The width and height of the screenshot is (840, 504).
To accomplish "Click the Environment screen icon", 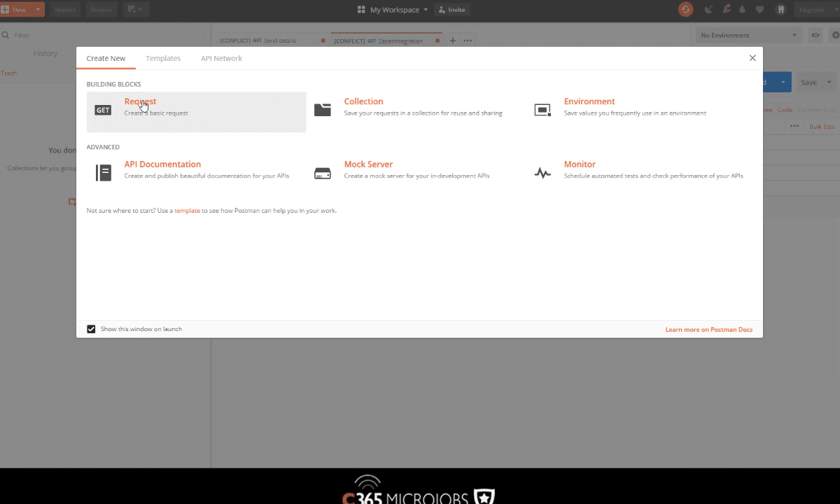I will [x=542, y=110].
